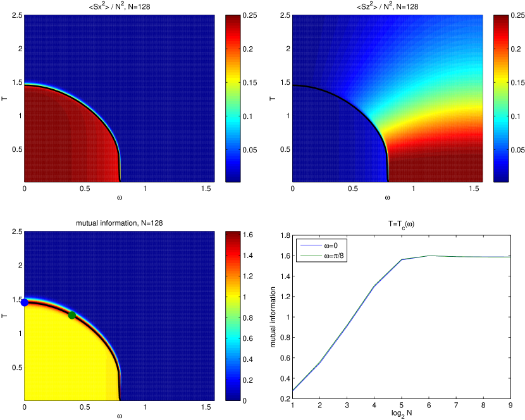Select the ω=π/8 legend entry
This screenshot has height=420, width=525.
click(323, 256)
